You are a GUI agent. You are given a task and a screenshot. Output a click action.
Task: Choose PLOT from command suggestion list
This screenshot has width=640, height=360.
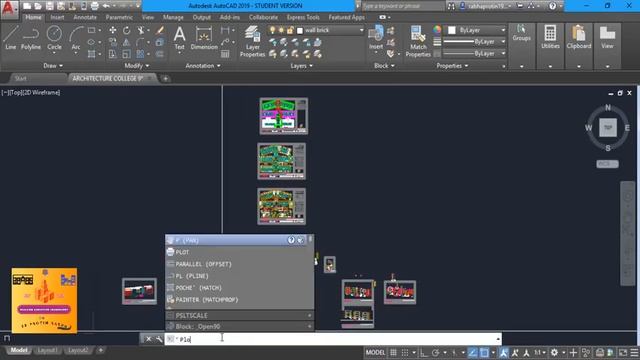coord(240,252)
